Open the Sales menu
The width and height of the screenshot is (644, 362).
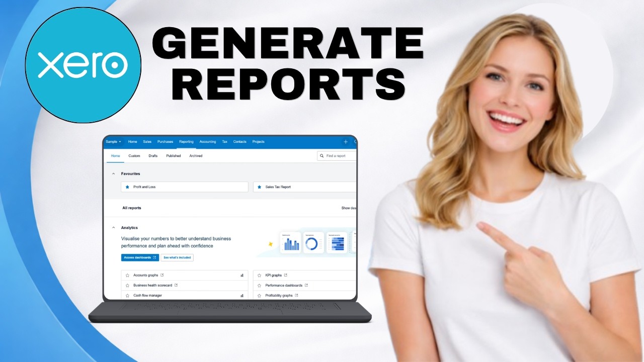click(x=147, y=142)
